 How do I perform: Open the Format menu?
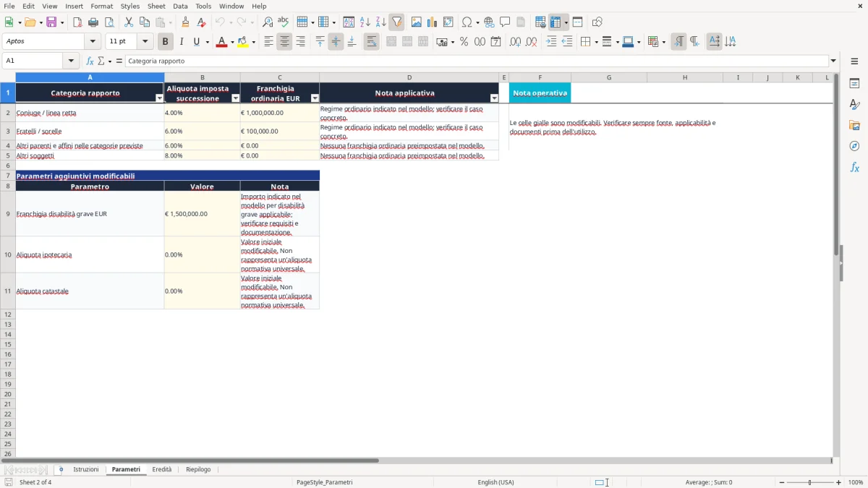point(102,6)
